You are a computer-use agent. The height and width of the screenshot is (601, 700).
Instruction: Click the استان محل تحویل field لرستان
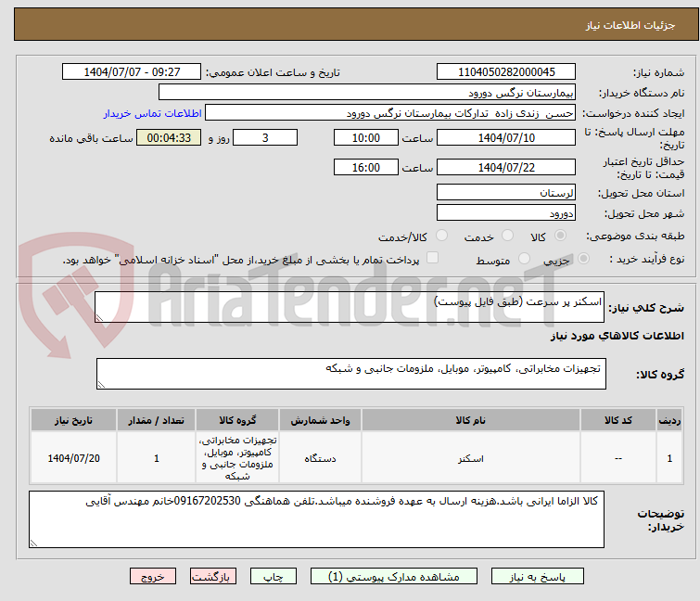coord(506,192)
